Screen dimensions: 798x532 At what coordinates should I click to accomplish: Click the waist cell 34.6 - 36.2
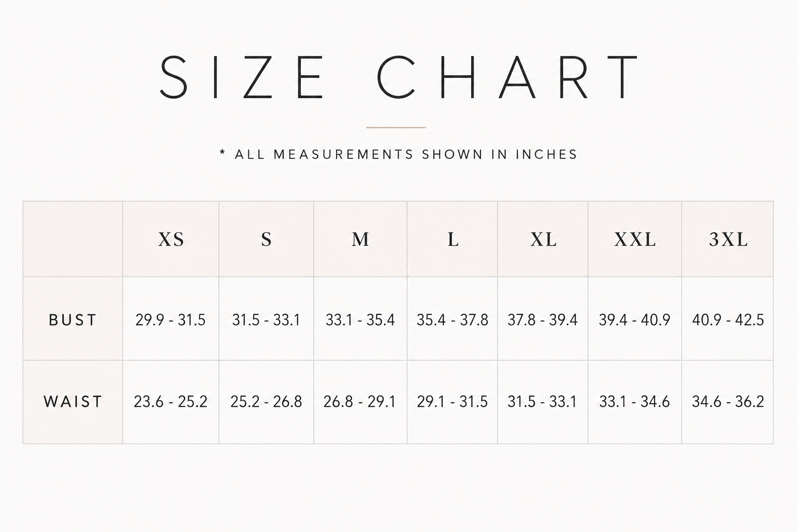[727, 402]
